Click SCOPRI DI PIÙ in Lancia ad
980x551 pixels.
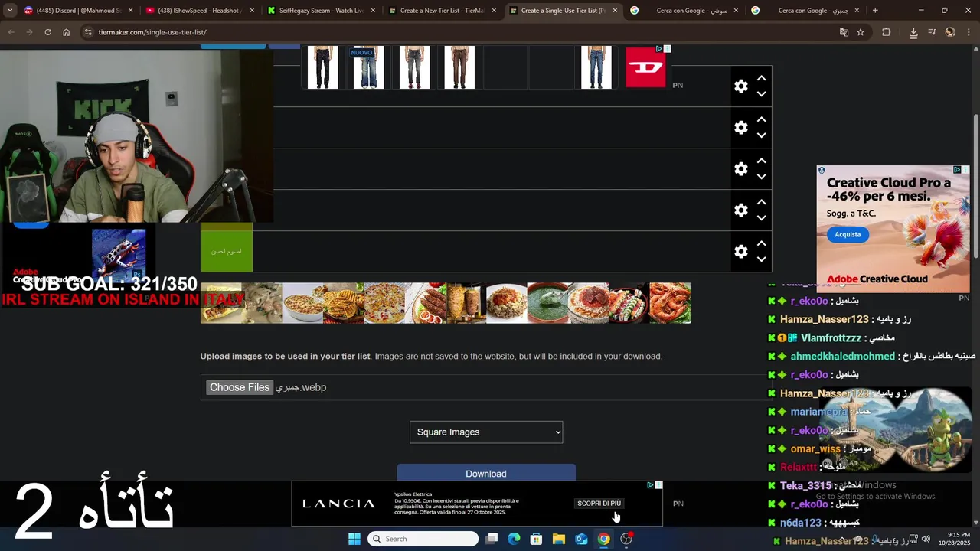[x=599, y=504]
